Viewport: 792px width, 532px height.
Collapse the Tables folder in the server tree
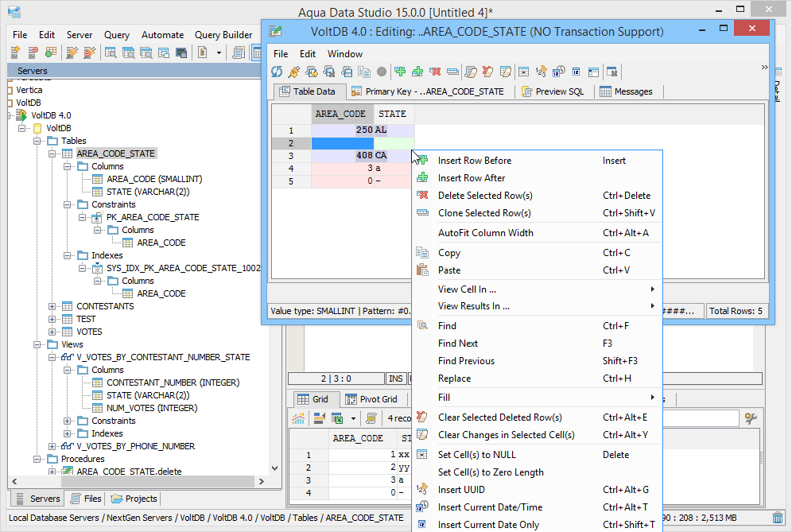(37, 141)
